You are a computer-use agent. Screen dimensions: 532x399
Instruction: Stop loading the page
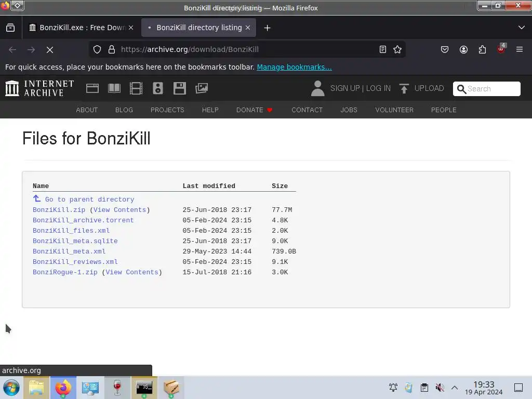click(50, 50)
